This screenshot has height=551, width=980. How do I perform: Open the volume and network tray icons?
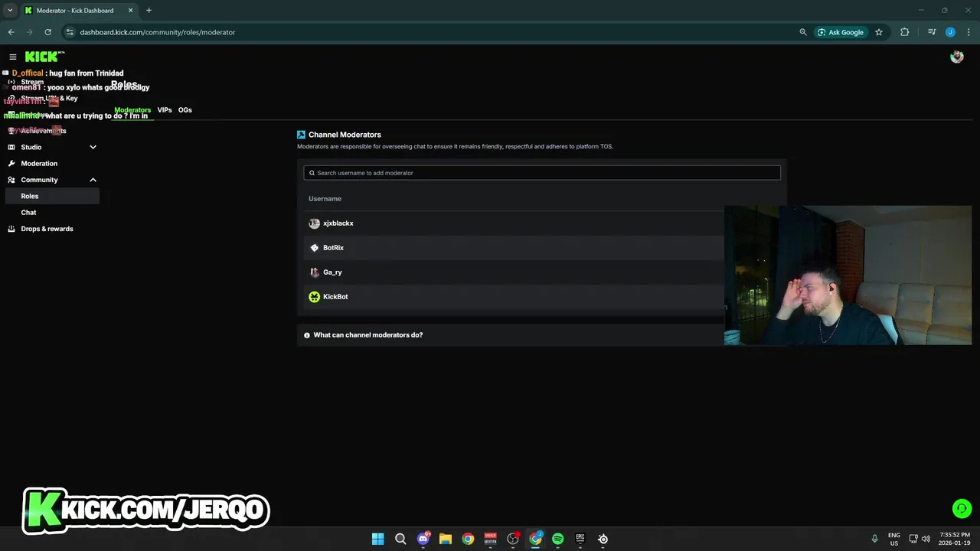(x=919, y=539)
